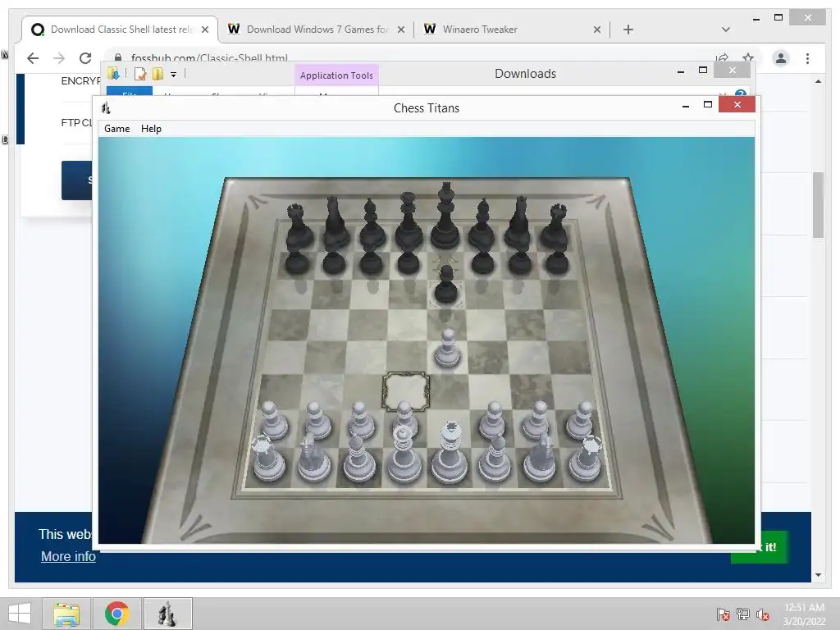This screenshot has height=630, width=840.
Task: Open Chrome three-dot menu
Action: [x=807, y=58]
